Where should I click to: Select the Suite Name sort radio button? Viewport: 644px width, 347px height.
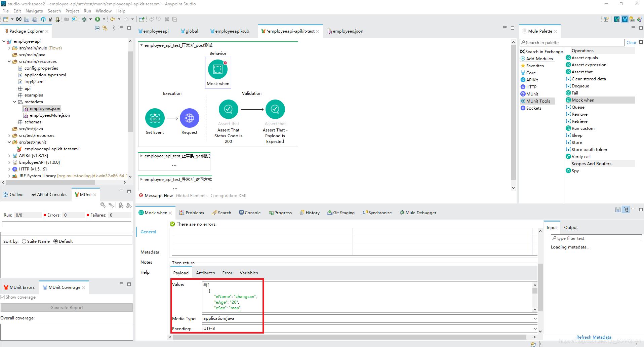click(x=24, y=241)
